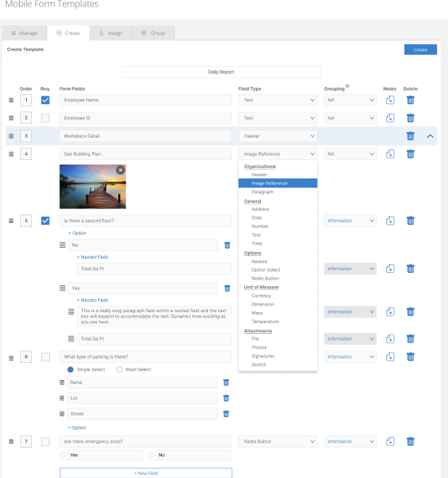This screenshot has width=448, height=478.
Task: Delete the Employee ID field row
Action: click(x=410, y=118)
